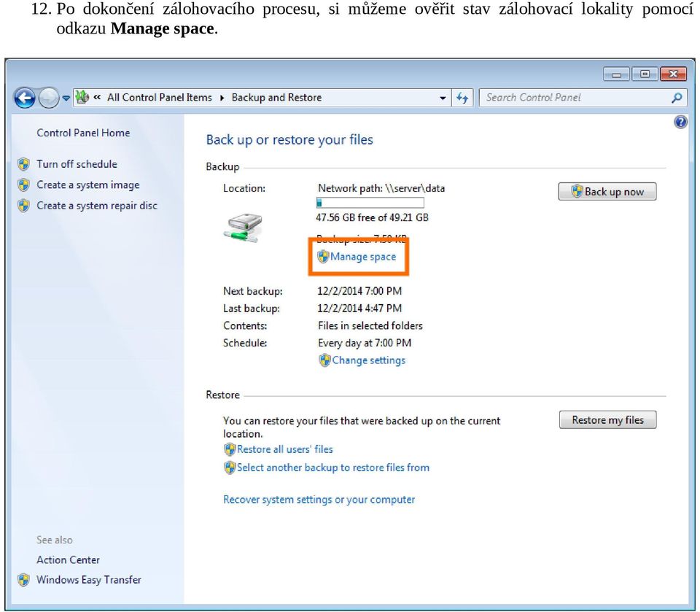Refresh the address bar view
This screenshot has width=700, height=612.
(x=462, y=98)
